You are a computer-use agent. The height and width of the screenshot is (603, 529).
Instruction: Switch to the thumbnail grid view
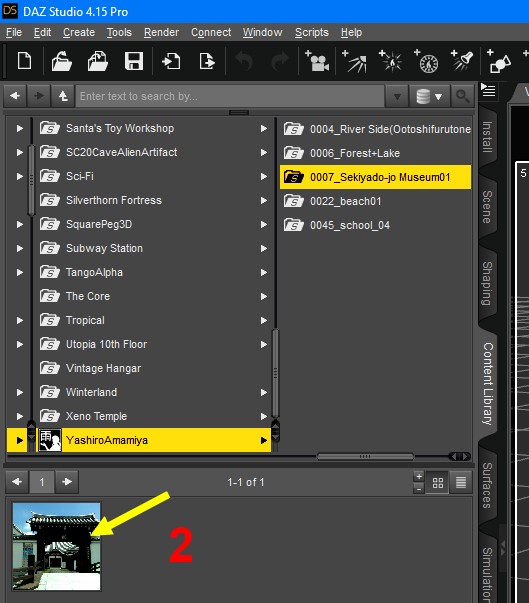point(438,482)
